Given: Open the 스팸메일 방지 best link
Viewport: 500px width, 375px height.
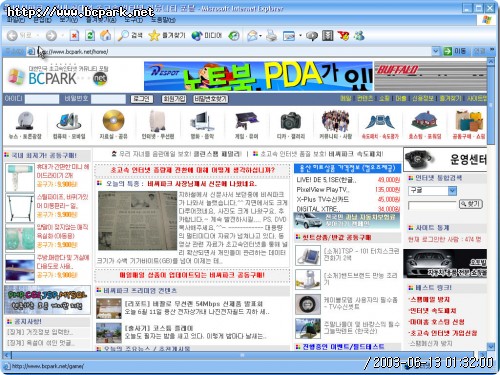Looking at the screenshot, I should click(x=430, y=299).
